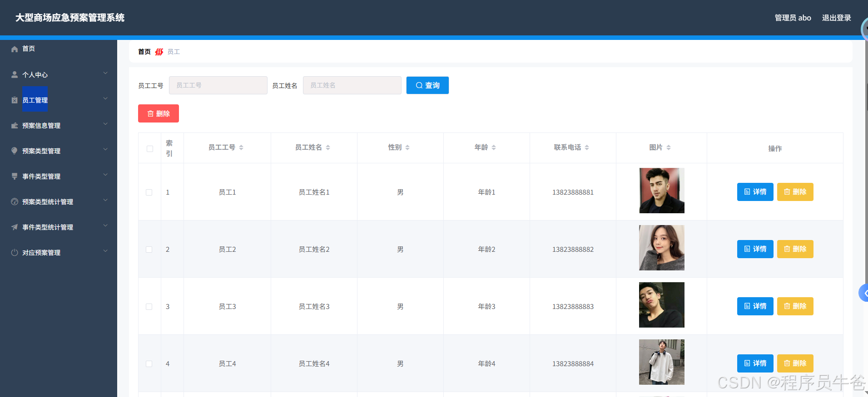Click the blue 查询 search button
868x397 pixels.
point(427,85)
